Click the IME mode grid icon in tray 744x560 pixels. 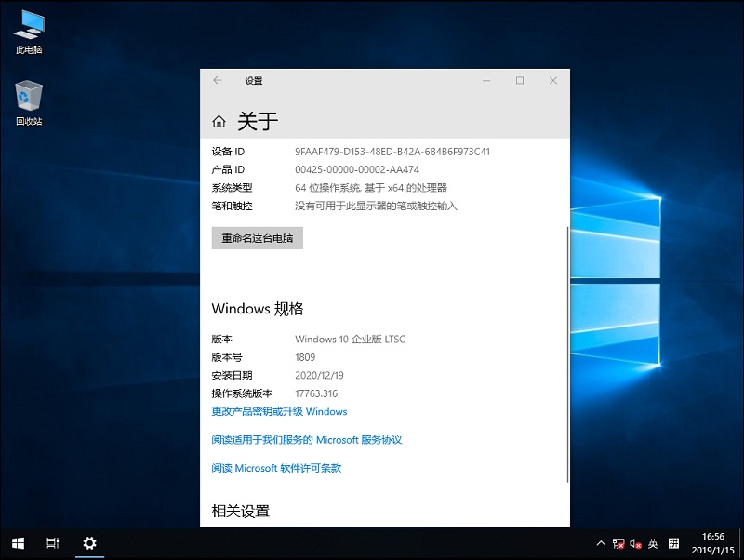click(x=674, y=543)
